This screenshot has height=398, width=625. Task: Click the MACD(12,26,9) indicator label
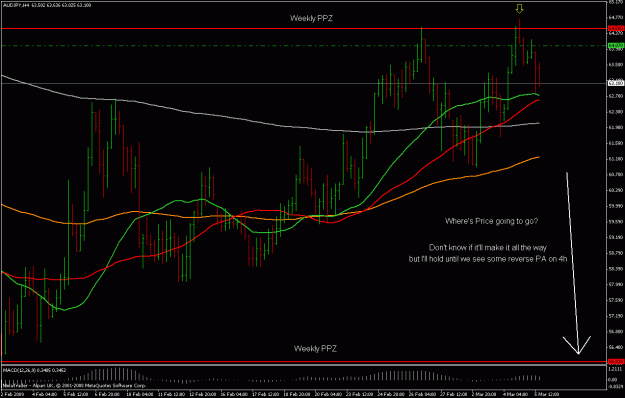click(35, 370)
